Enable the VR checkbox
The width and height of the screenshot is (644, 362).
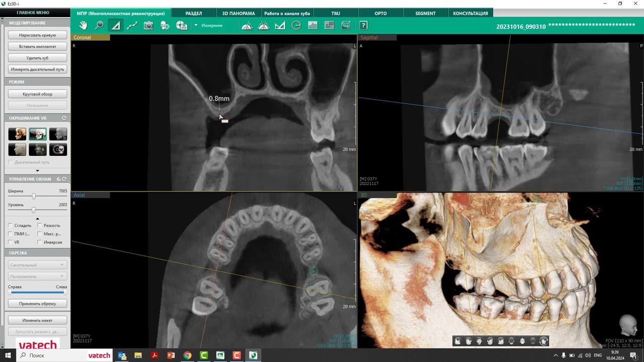[x=11, y=242]
